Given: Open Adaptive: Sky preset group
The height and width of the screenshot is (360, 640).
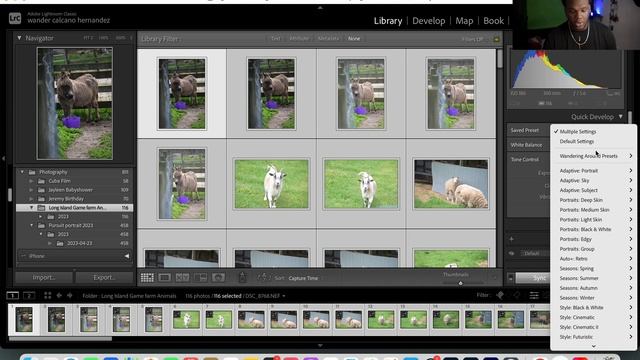Looking at the screenshot, I should 593,180.
